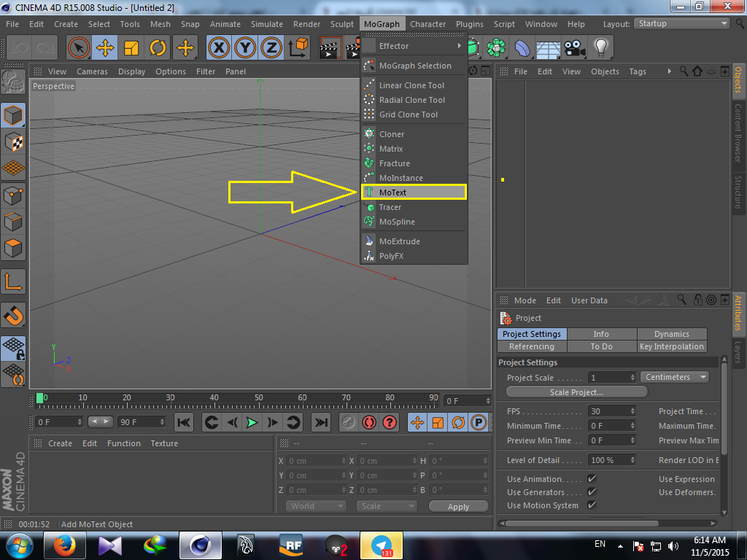Click Level of Detail stepper arrows
Image resolution: width=747 pixels, height=560 pixels.
[632, 460]
